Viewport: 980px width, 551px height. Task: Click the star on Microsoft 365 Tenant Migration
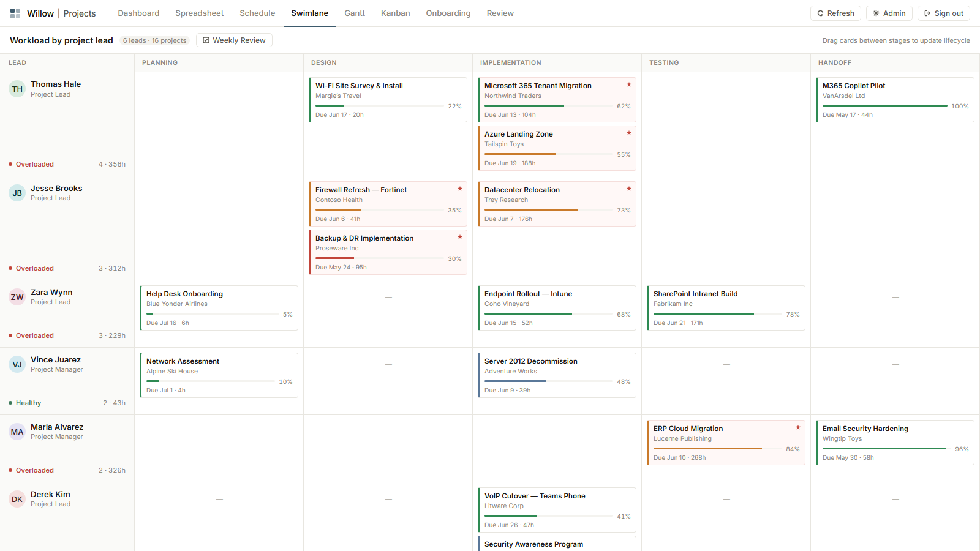click(x=628, y=84)
